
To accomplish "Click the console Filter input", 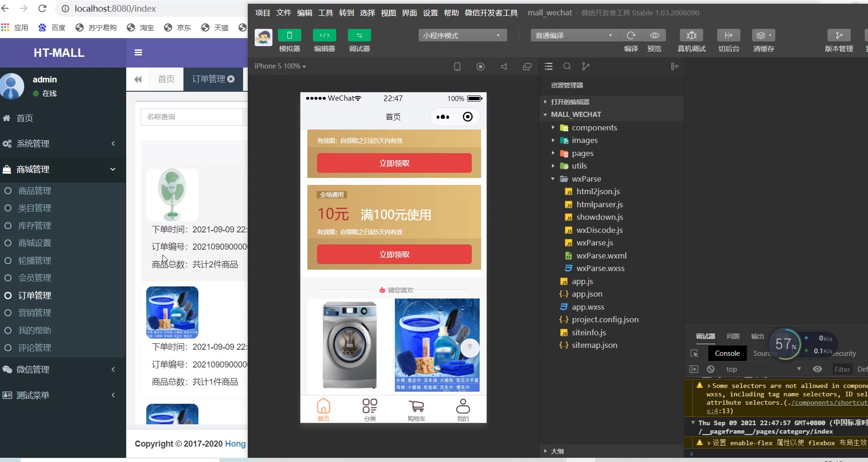I will tap(842, 369).
